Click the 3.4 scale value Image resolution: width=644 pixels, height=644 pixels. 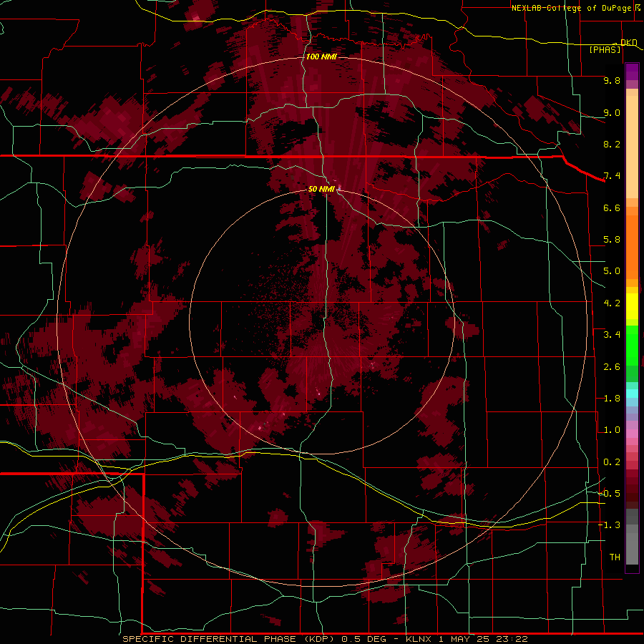(612, 335)
